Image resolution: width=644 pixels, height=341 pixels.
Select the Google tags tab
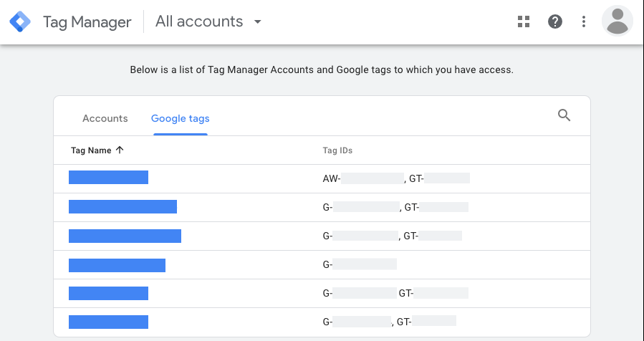[180, 118]
